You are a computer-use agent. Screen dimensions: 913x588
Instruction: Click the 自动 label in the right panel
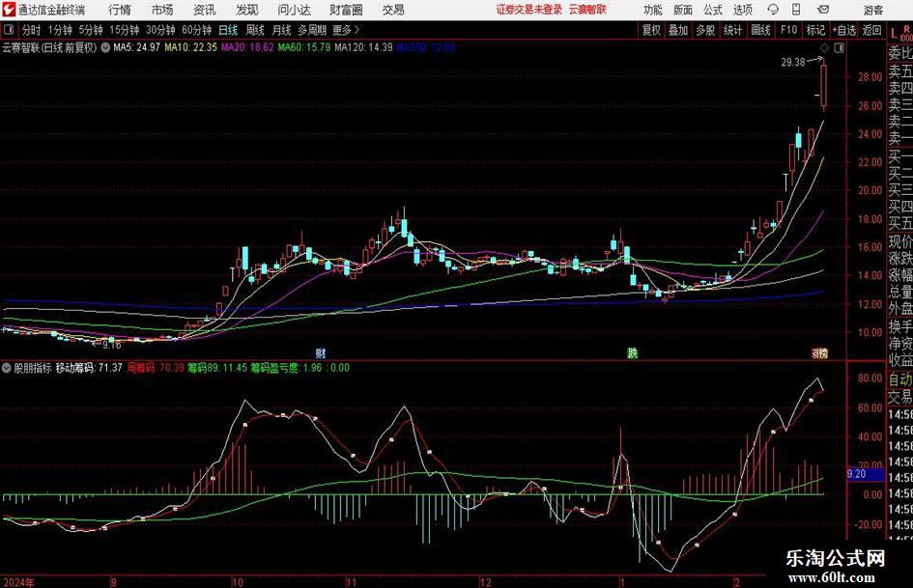tap(900, 379)
